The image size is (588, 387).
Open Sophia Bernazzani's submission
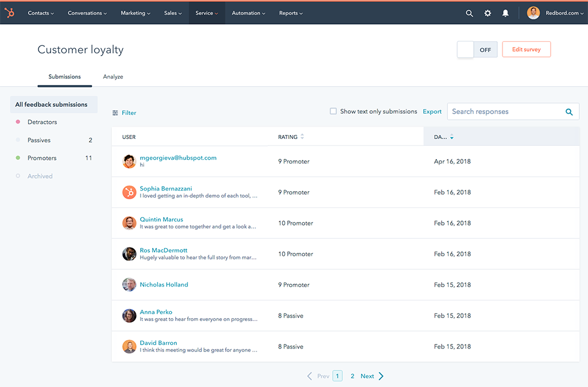tap(165, 188)
